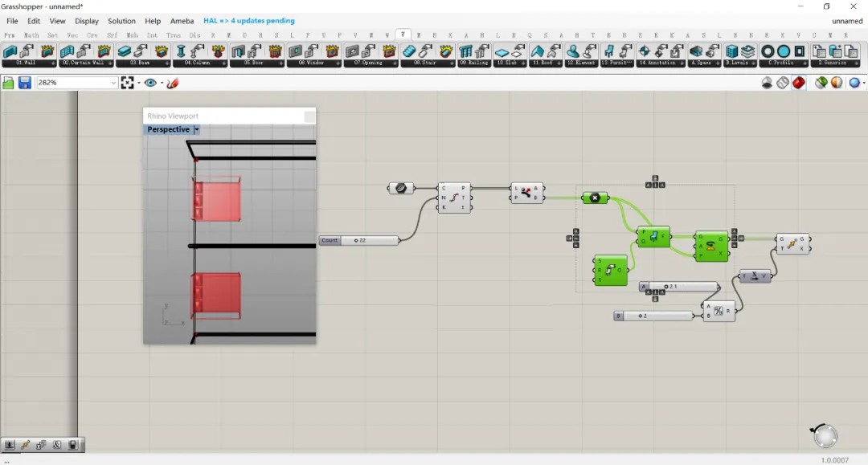Click the red sketch tool icon
The width and height of the screenshot is (868, 465).
173,83
